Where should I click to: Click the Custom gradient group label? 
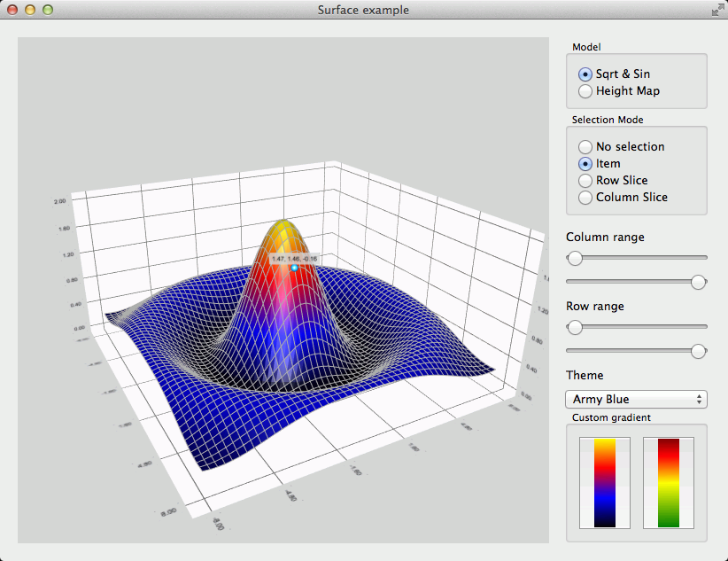pyautogui.click(x=614, y=417)
